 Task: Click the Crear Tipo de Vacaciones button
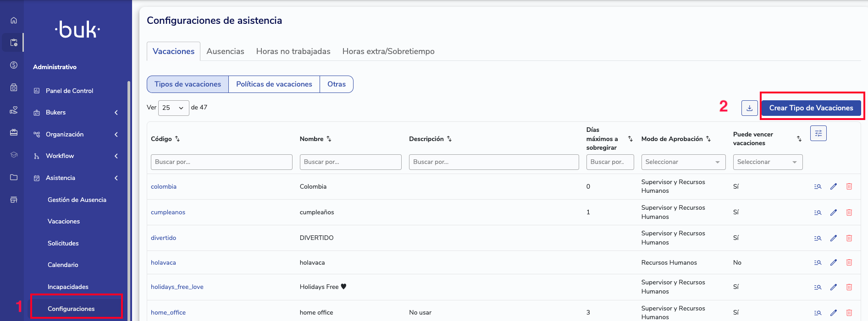(811, 108)
